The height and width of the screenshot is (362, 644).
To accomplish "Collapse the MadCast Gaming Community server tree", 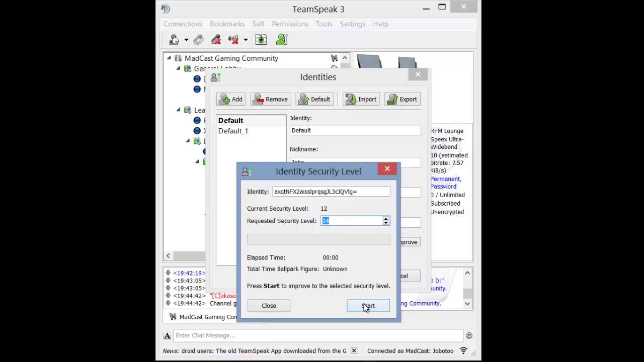I will click(169, 58).
